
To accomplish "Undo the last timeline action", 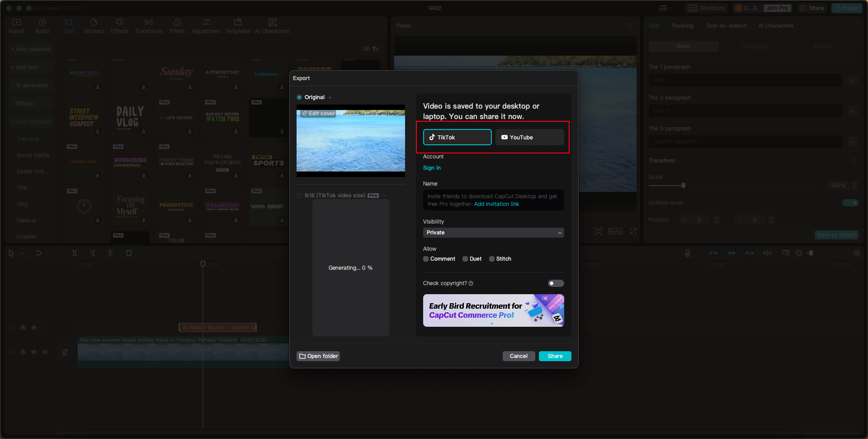I will (38, 253).
